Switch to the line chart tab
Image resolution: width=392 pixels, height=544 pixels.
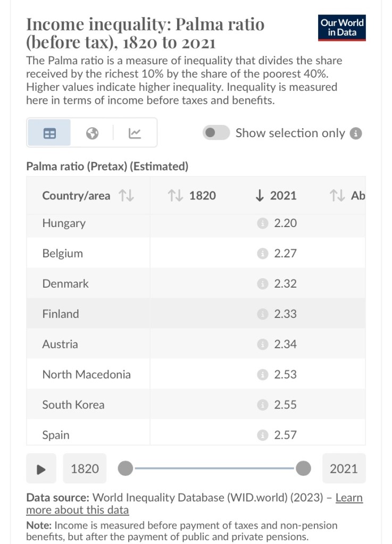tap(135, 133)
